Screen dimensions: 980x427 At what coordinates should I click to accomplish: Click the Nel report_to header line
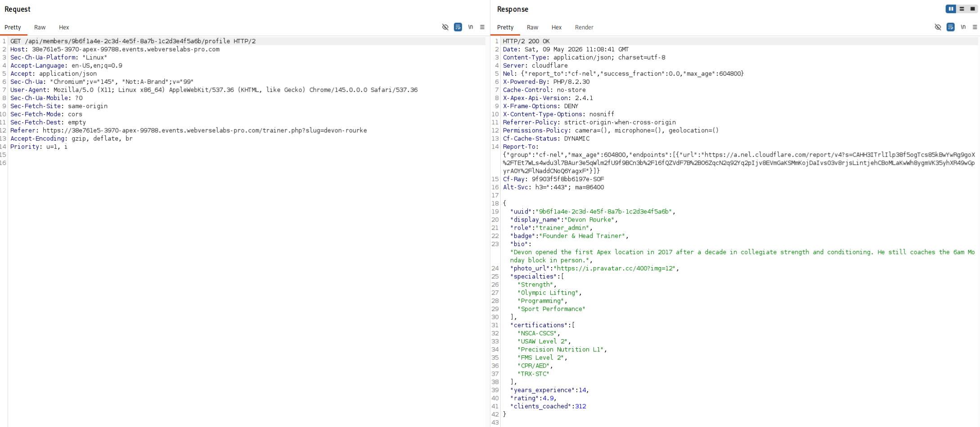623,73
